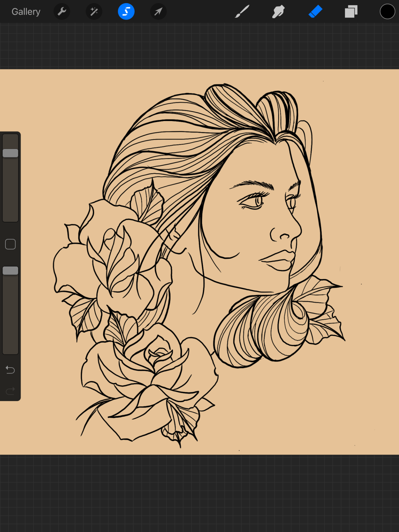Tap the highlighted Eraser tool

[315, 12]
